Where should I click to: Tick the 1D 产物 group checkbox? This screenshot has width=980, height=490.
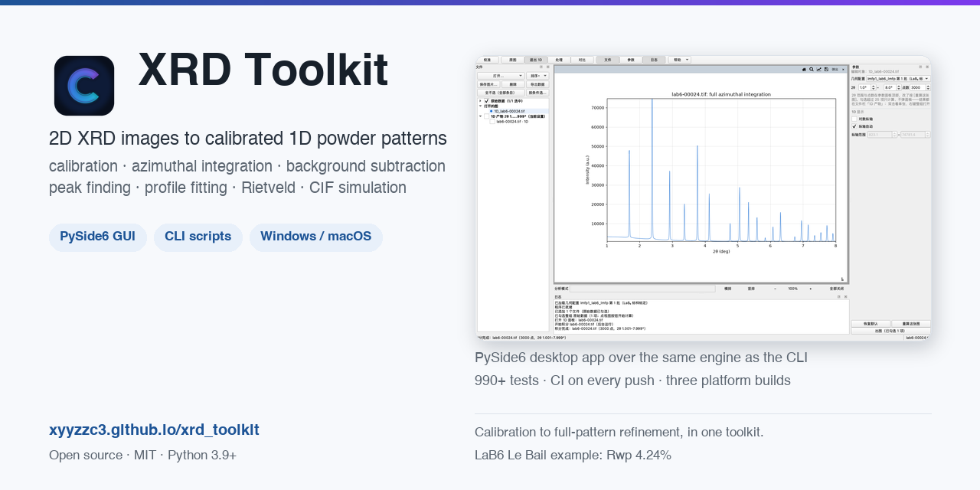point(487,116)
